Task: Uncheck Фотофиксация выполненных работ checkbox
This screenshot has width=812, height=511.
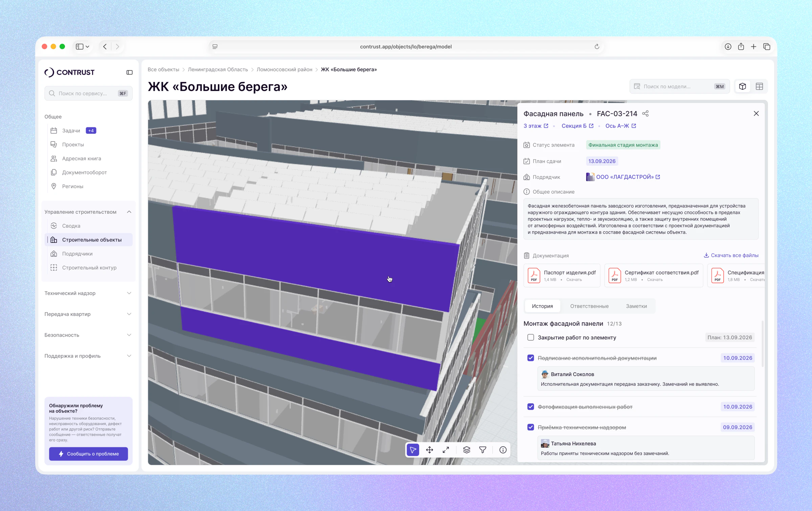Action: coord(531,407)
